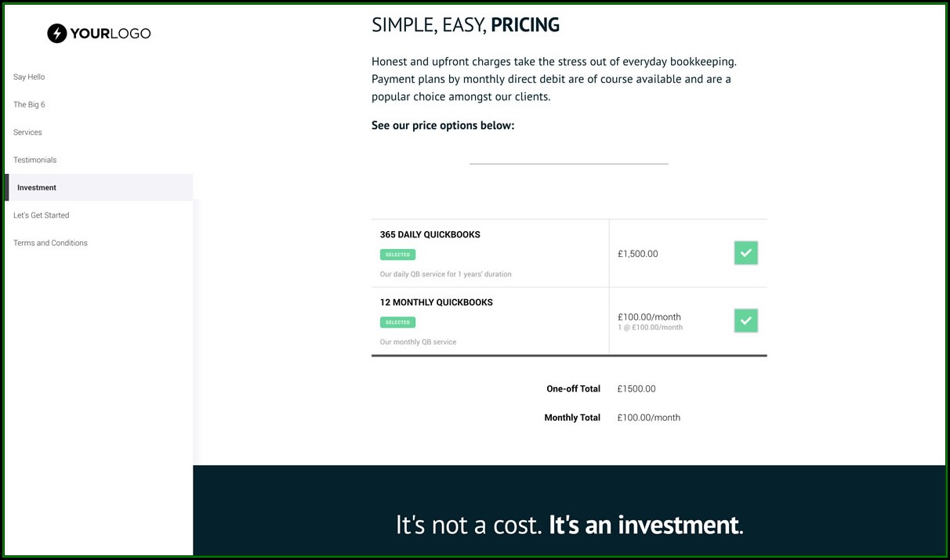Click the lightning bolt logo icon
Screen dimensions: 950x560
[56, 33]
